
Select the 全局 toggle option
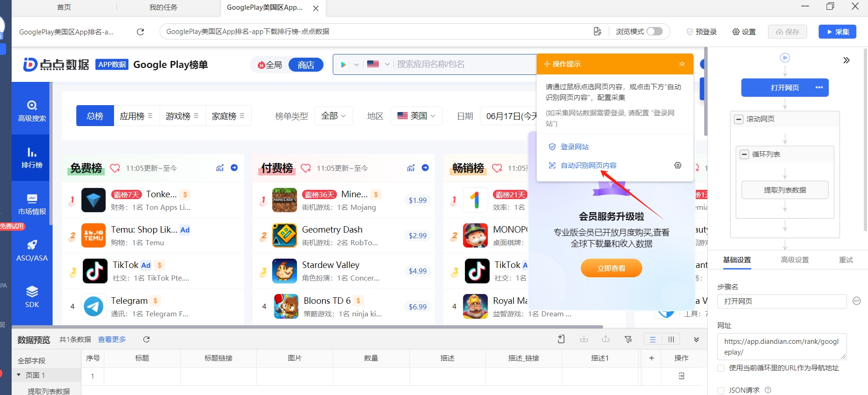[270, 65]
